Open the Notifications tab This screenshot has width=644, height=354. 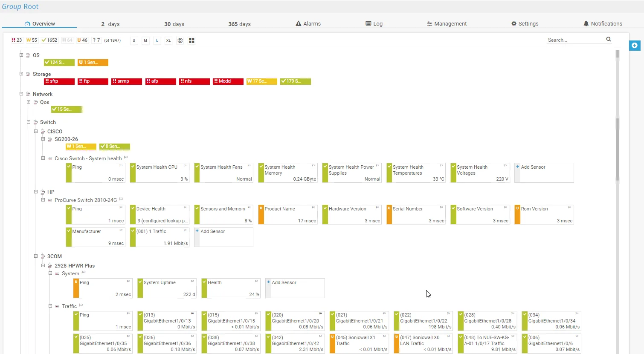click(603, 24)
